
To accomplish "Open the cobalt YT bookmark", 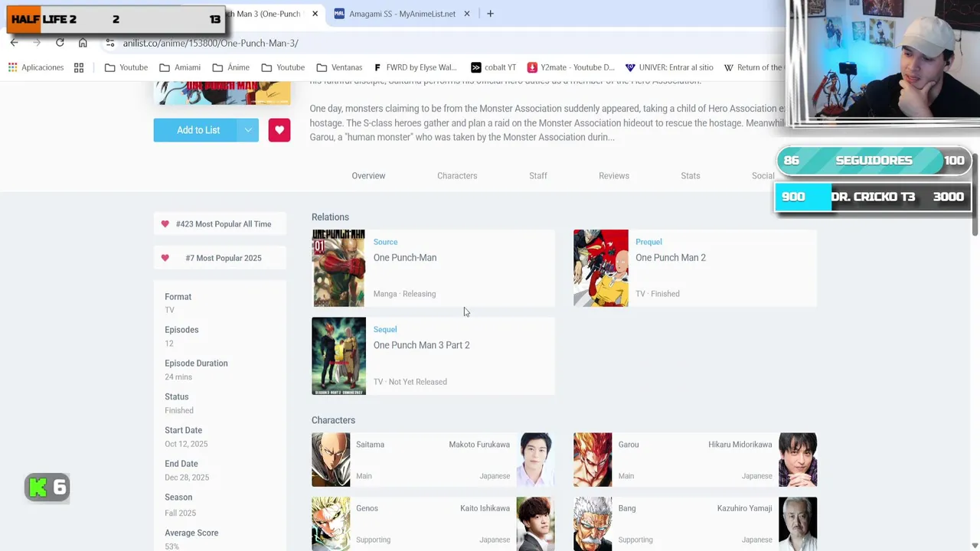I will point(494,67).
